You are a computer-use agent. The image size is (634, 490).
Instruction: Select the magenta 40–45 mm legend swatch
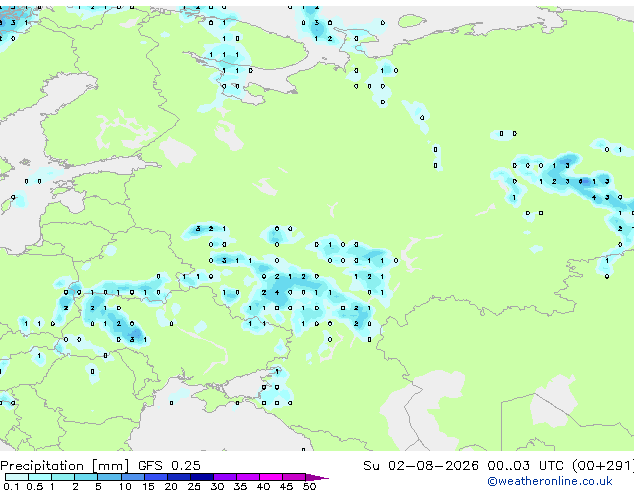(271, 477)
